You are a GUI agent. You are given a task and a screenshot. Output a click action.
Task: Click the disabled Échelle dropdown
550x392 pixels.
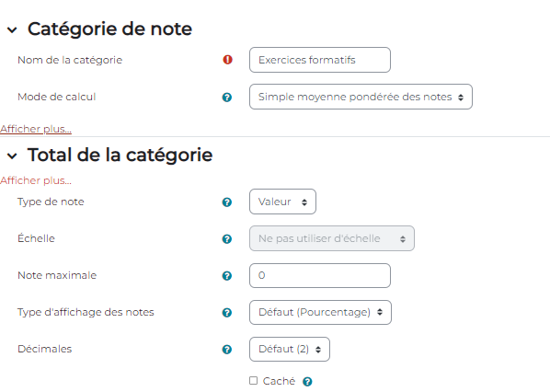click(332, 238)
